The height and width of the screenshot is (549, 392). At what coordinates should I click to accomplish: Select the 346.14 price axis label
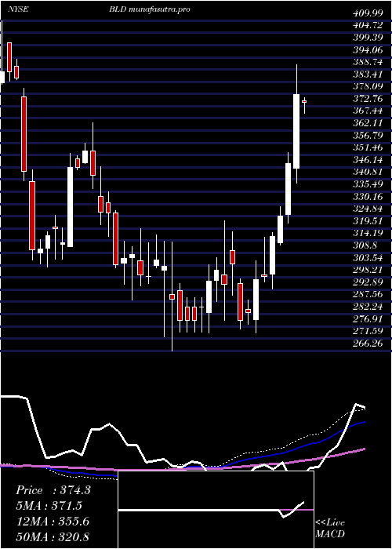pos(367,160)
